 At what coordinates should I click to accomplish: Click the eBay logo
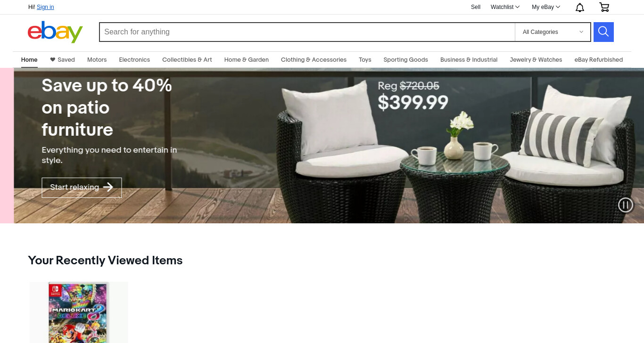pos(55,32)
